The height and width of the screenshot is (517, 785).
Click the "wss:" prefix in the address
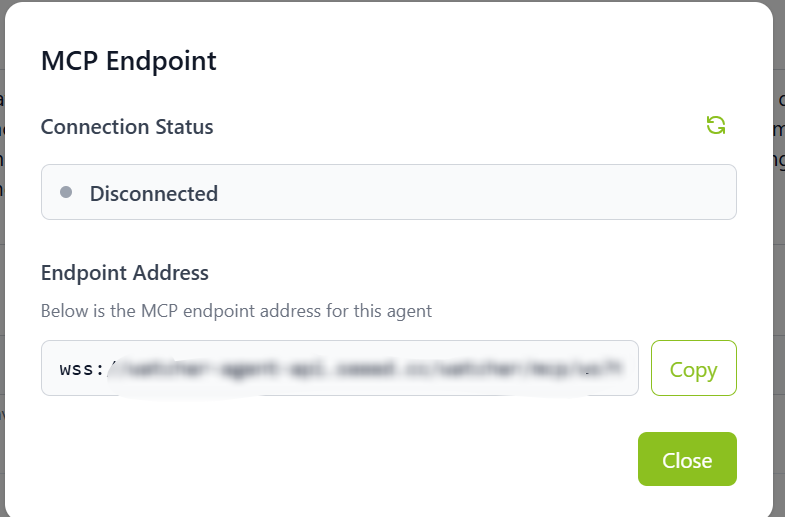tap(82, 369)
